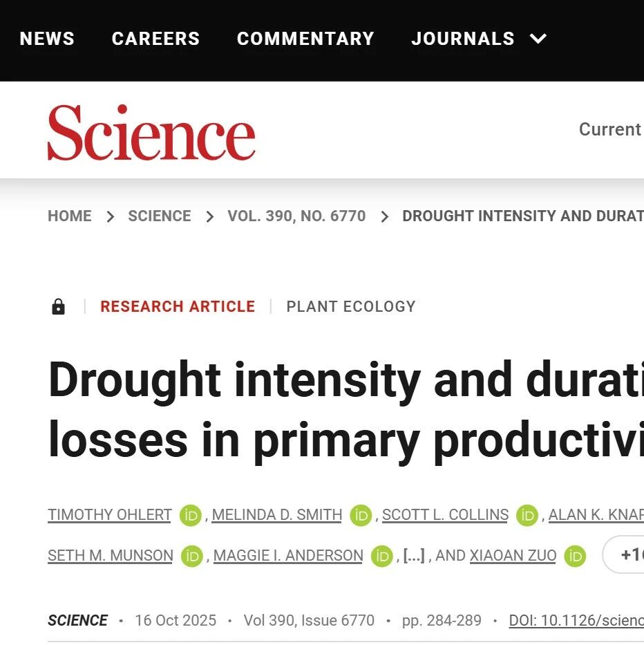Open author Scott L. Collins's profile
The height and width of the screenshot is (645, 644).
pyautogui.click(x=446, y=514)
